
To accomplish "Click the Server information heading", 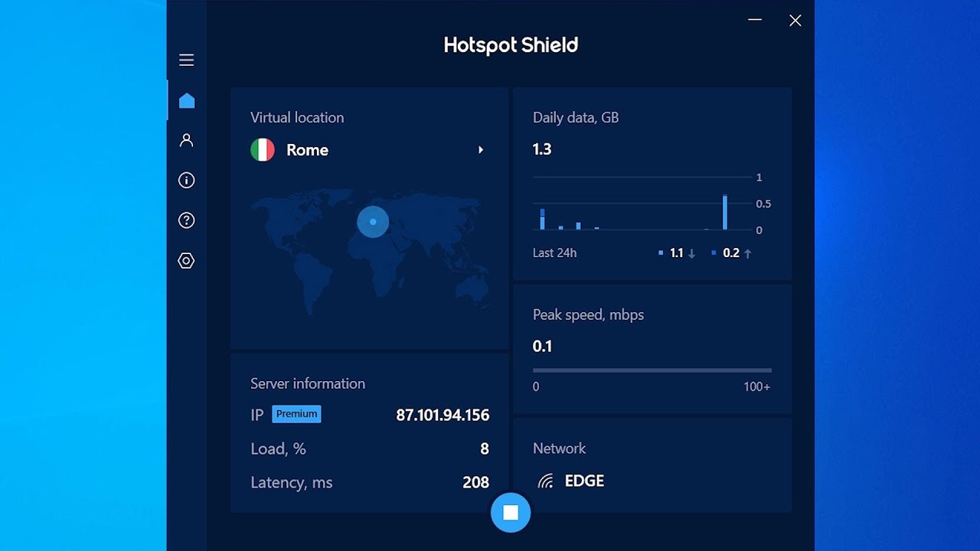I will [x=308, y=384].
